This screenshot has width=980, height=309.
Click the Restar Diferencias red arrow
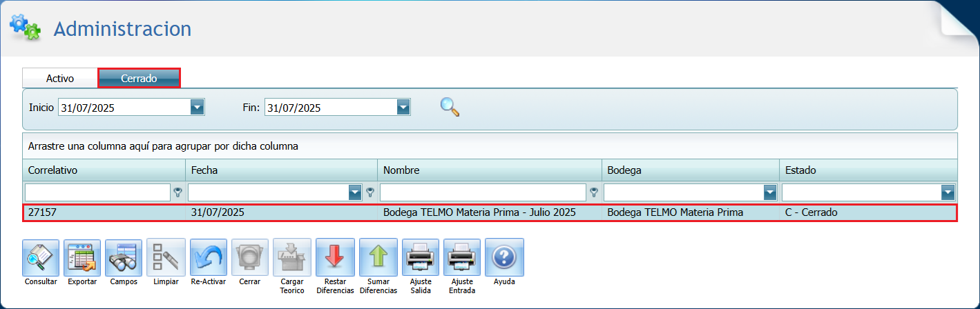point(335,257)
